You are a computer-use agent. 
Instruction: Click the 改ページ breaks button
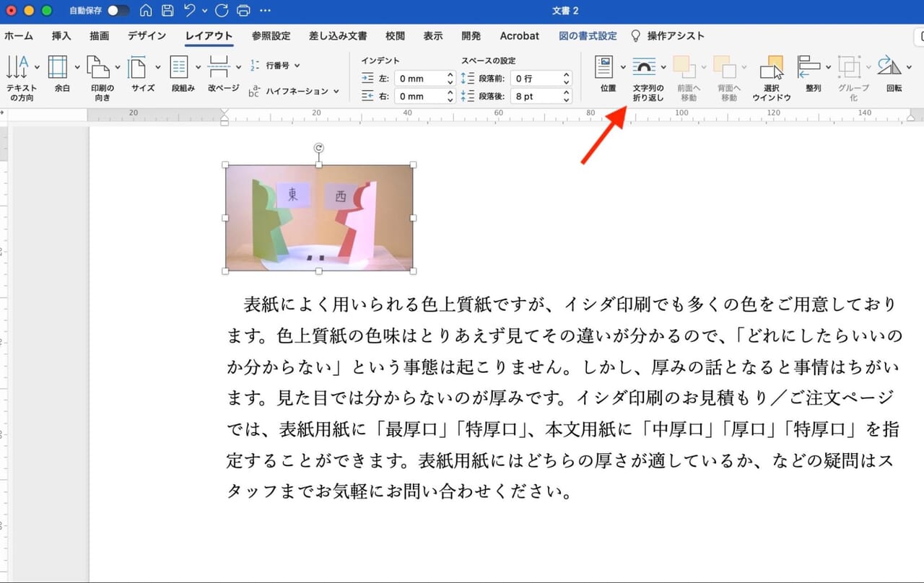pos(219,67)
